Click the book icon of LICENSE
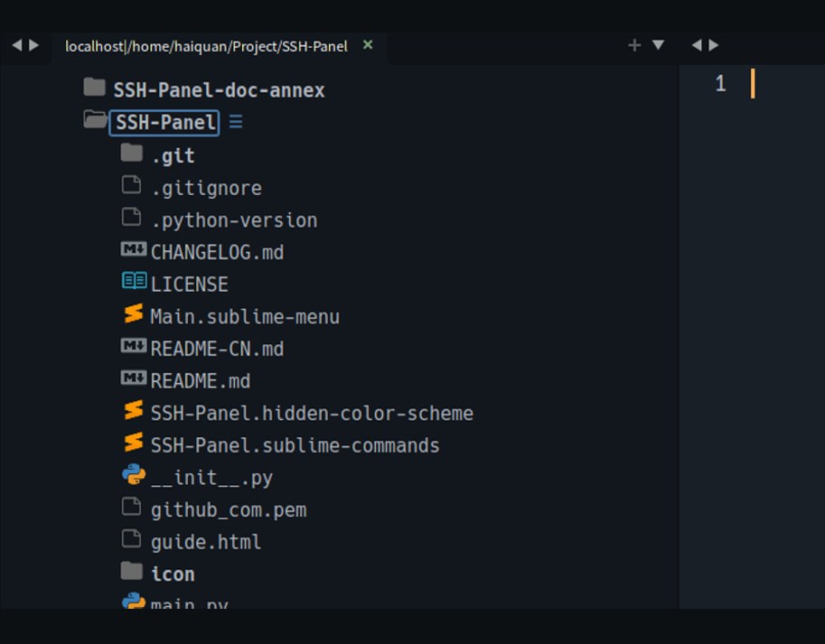The width and height of the screenshot is (825, 644). pos(134,281)
